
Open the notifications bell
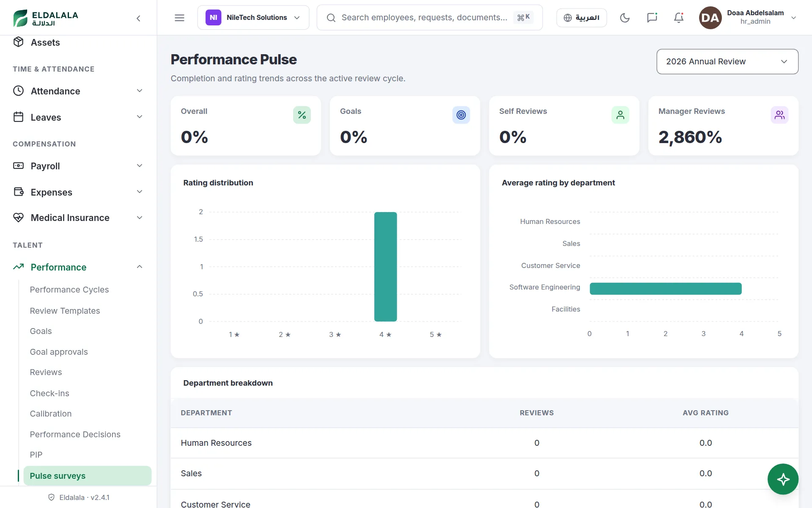pyautogui.click(x=679, y=18)
